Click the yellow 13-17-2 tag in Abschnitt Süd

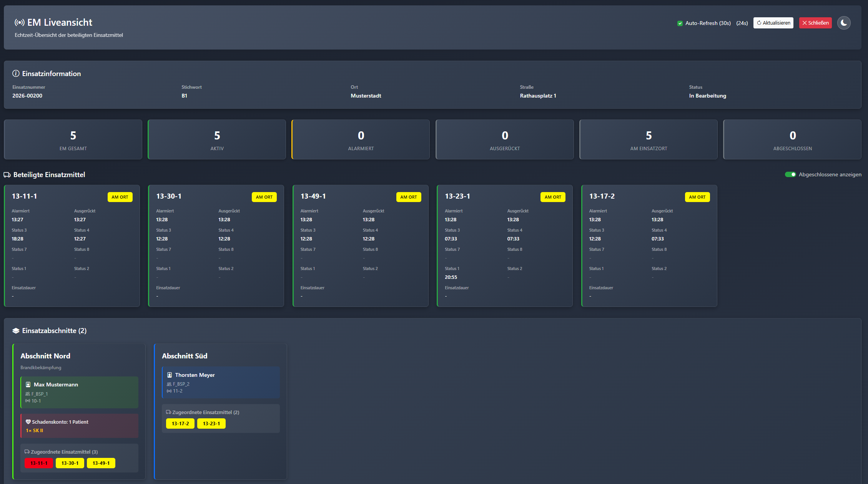tap(180, 424)
